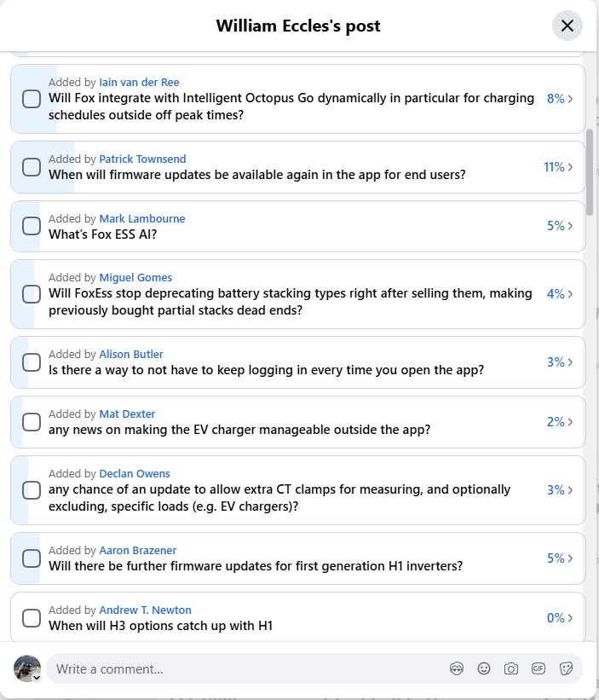Select the 'What's Fox ESS AI?' checkbox
Viewport: 599px width, 700px height.
coord(32,226)
